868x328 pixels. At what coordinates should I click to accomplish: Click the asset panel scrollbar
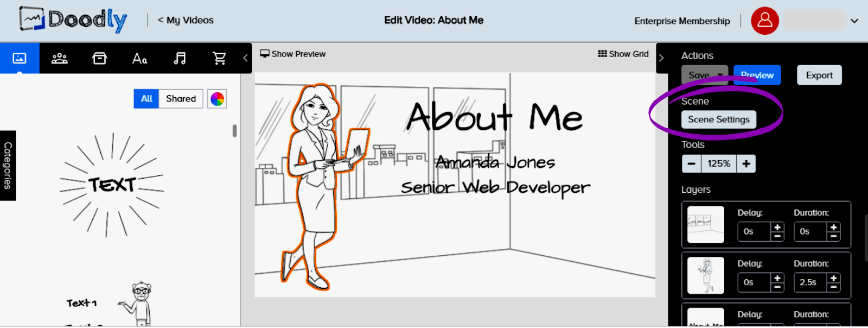coord(234,131)
